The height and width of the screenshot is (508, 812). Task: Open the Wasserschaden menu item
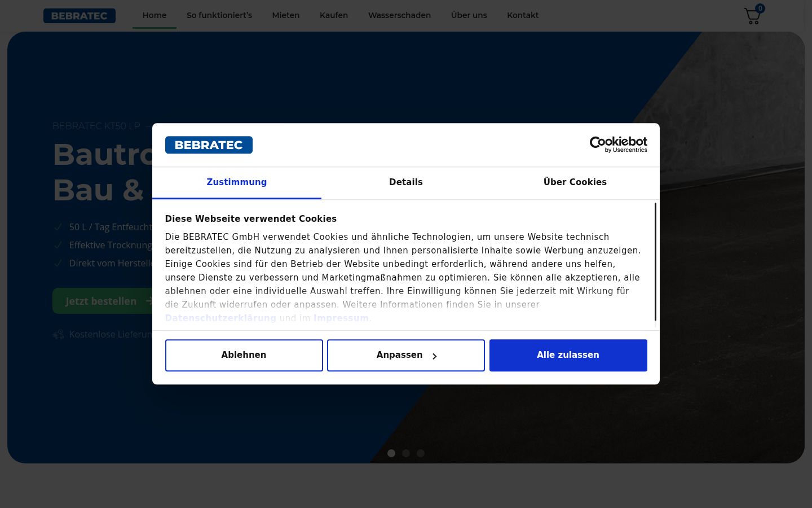[x=399, y=15]
